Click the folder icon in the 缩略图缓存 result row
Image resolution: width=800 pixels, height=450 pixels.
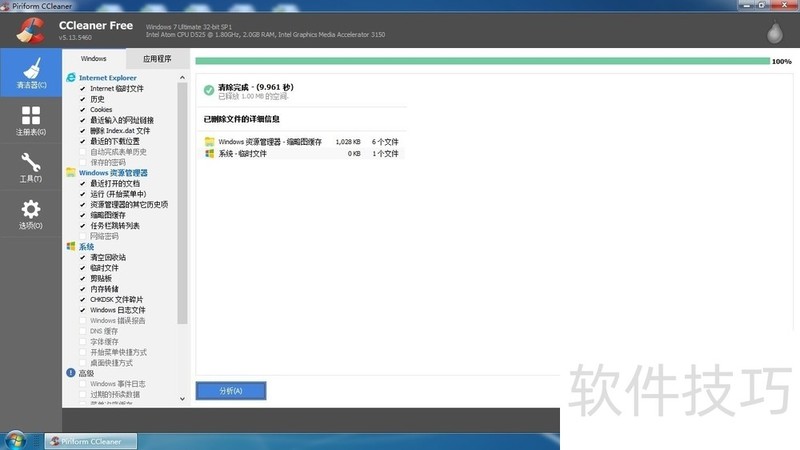coord(209,141)
